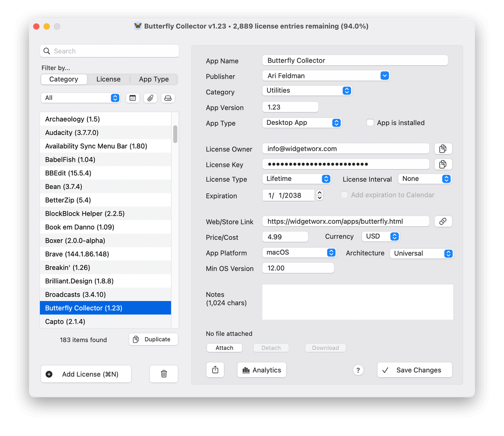Expand the License Type dropdown
Screen dimensions: 504x436
point(297,179)
